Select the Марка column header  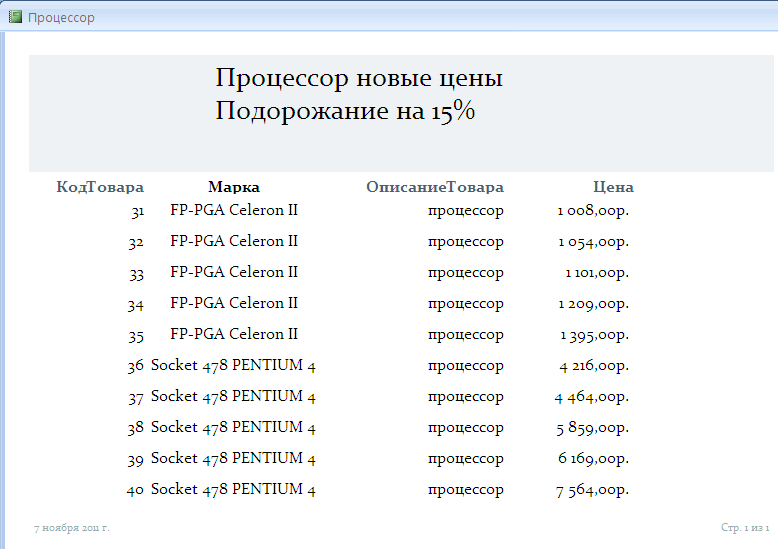pyautogui.click(x=234, y=187)
